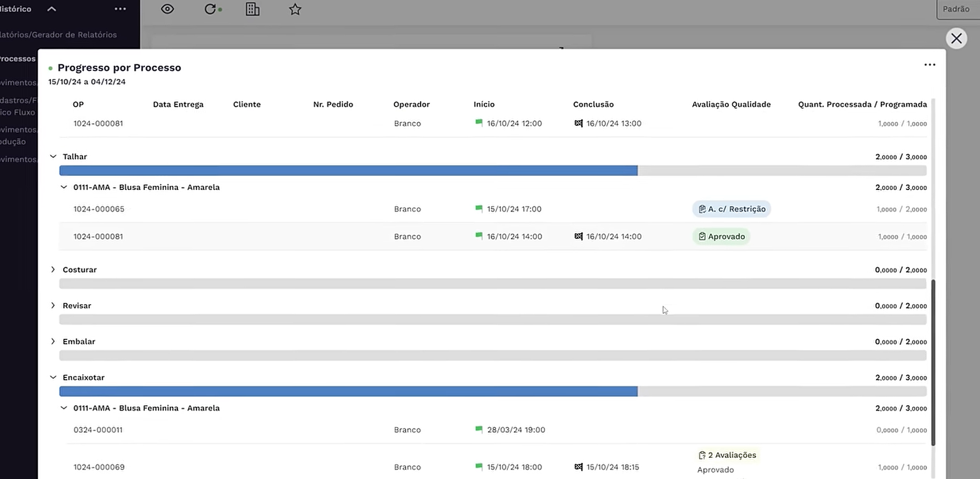Open the Padrão dropdown at top right
Viewport: 980px width, 479px height.
(956, 9)
